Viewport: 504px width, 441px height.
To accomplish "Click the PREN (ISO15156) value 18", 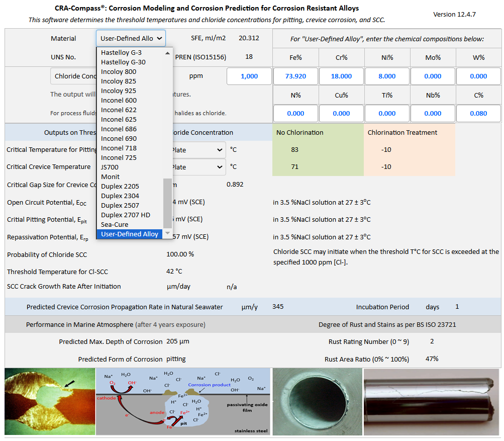I will [x=249, y=57].
